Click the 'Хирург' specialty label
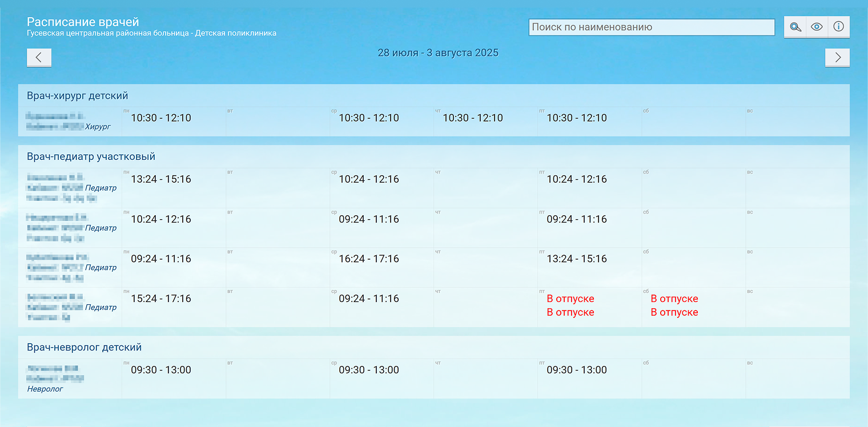 point(98,127)
